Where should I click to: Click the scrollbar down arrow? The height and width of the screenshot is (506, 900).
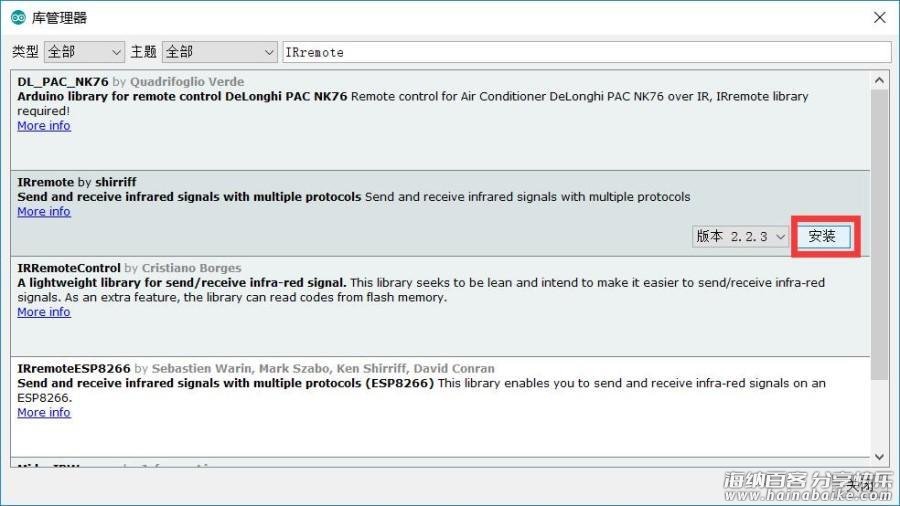[879, 457]
